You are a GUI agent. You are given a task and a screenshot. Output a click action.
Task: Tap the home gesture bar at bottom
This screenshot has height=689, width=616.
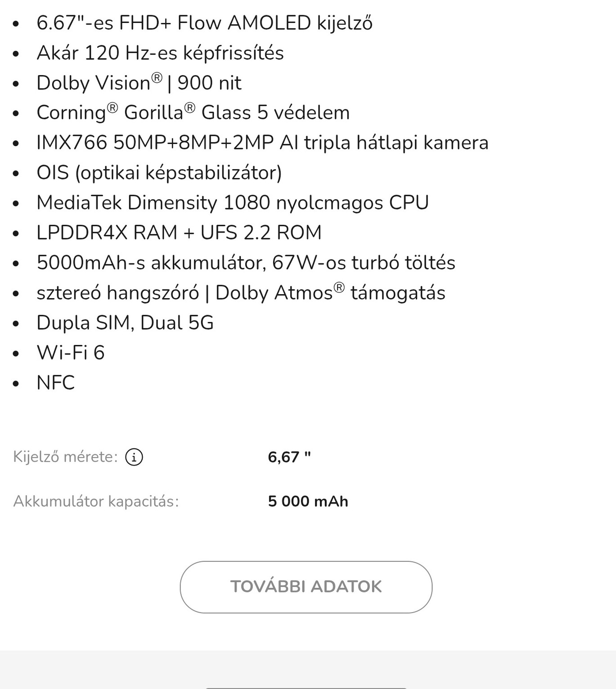pos(306,687)
